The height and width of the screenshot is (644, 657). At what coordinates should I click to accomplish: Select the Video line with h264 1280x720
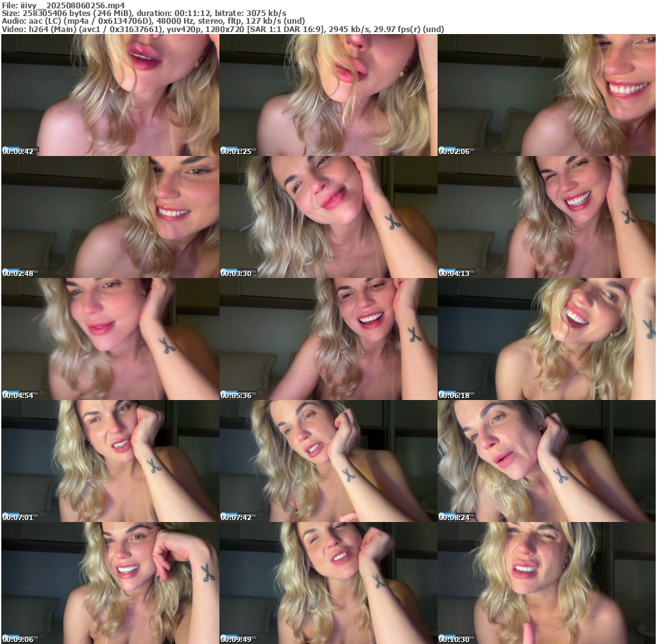tap(223, 29)
